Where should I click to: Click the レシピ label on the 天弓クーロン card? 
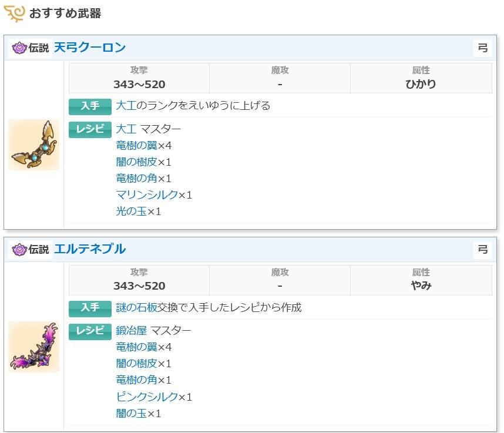click(90, 129)
